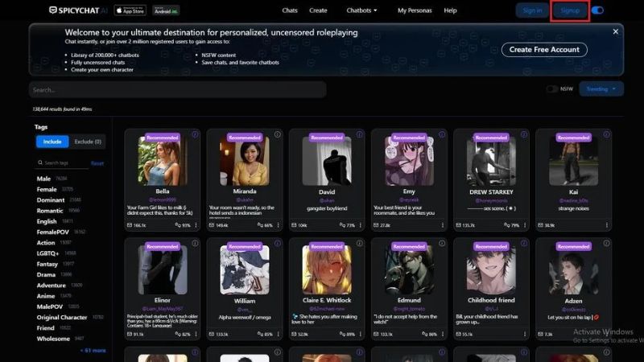This screenshot has height=362, width=644.
Task: Enable the NSFW toggle
Action: tap(552, 89)
